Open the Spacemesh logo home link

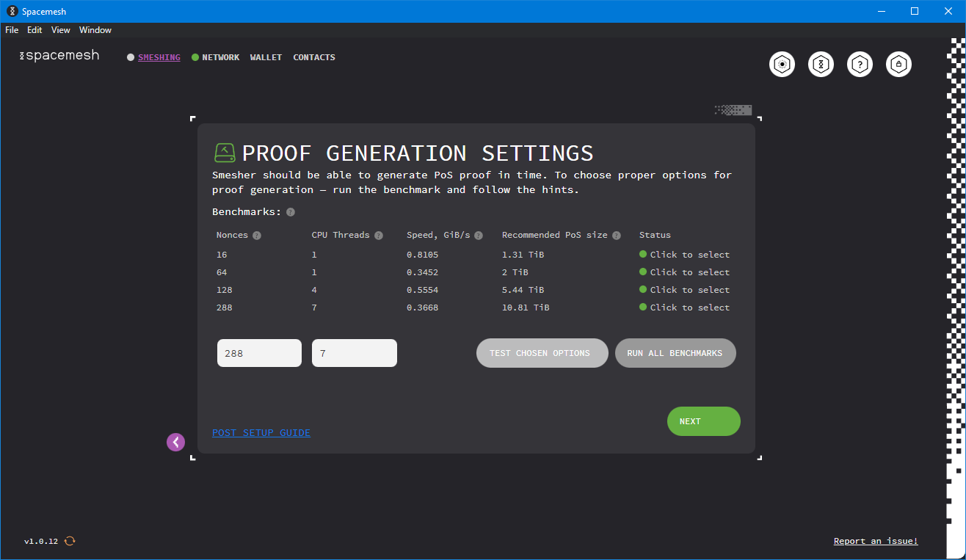tap(59, 56)
